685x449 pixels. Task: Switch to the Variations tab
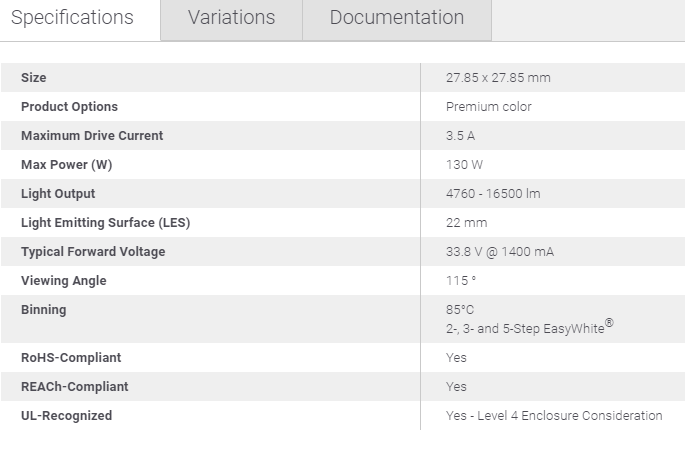[x=231, y=19]
